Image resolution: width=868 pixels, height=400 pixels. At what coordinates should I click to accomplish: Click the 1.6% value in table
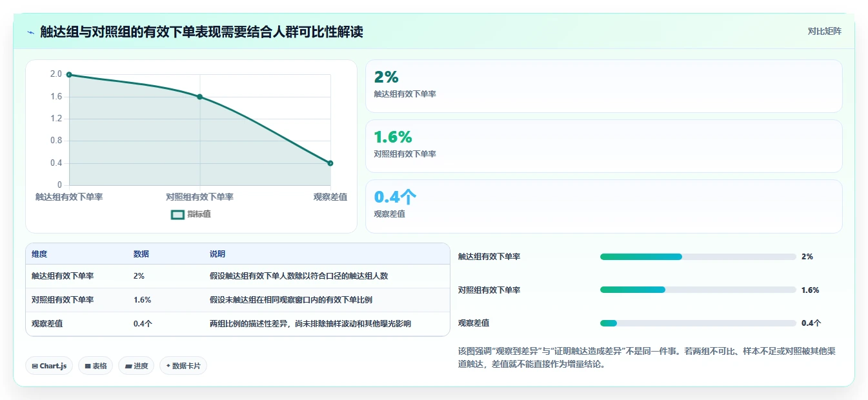[x=142, y=300]
